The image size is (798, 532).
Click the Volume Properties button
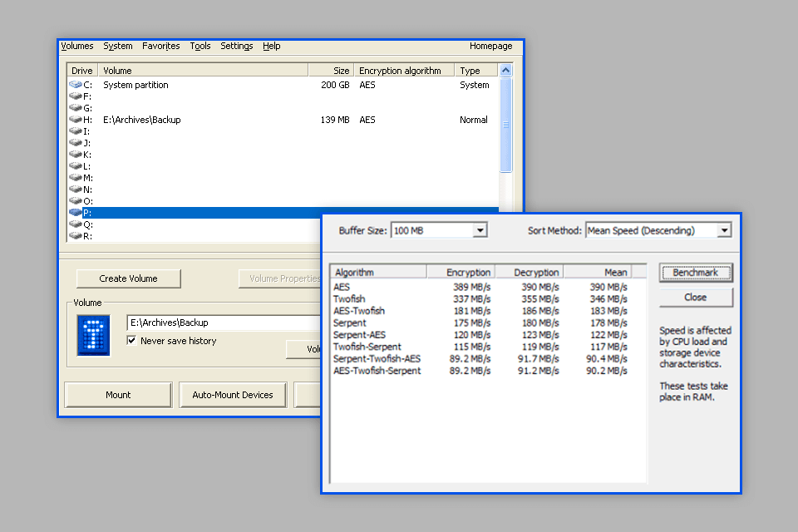click(x=280, y=278)
